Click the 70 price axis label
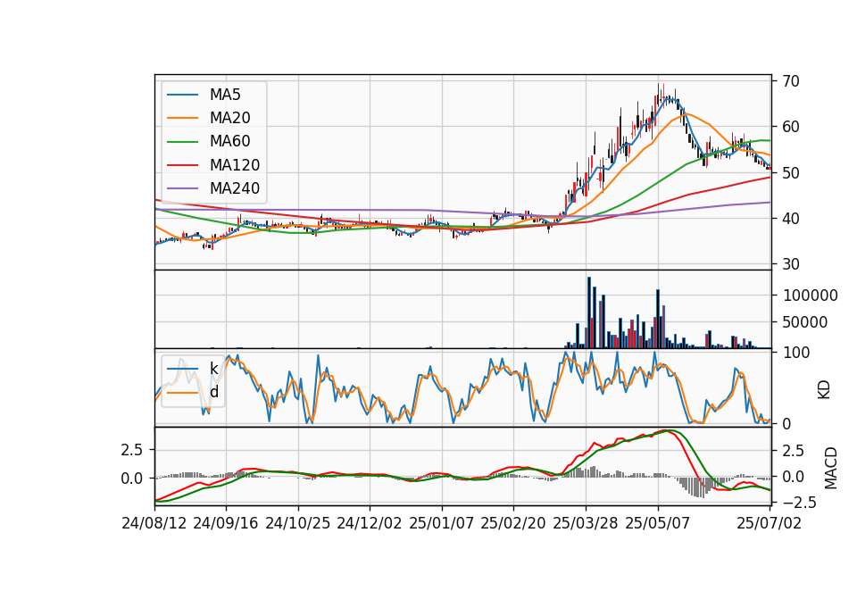The height and width of the screenshot is (616, 857). pyautogui.click(x=791, y=81)
